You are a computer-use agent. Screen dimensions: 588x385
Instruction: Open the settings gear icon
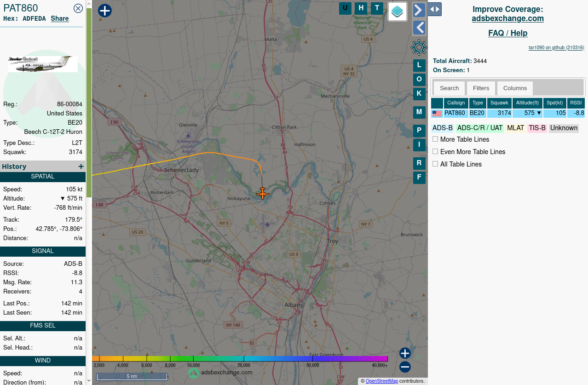pos(419,47)
